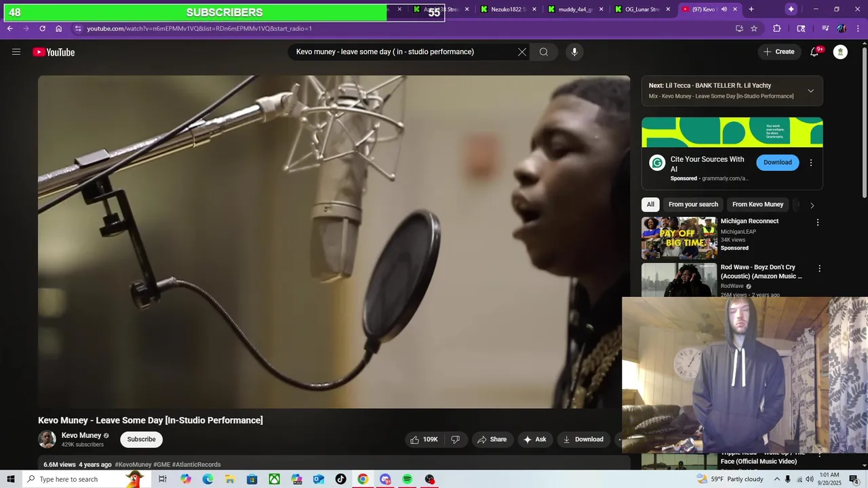Open Xbox app from the taskbar
868x488 pixels.
(x=274, y=479)
